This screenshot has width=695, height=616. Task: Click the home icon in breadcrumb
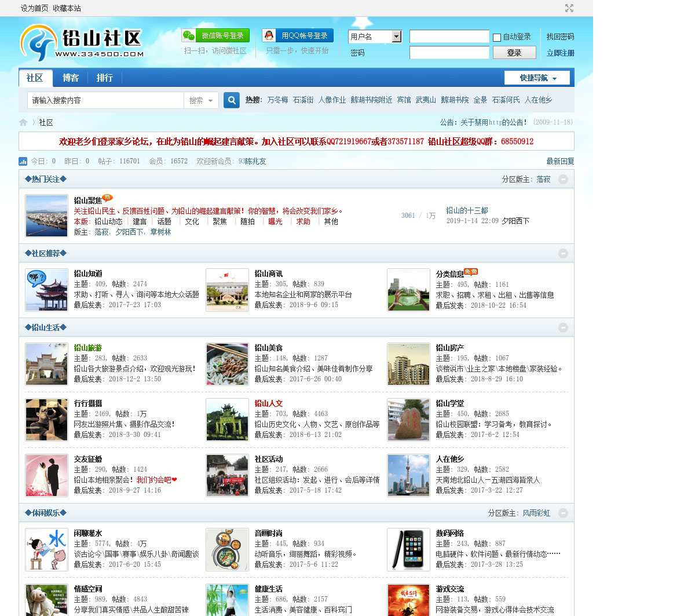click(x=23, y=122)
